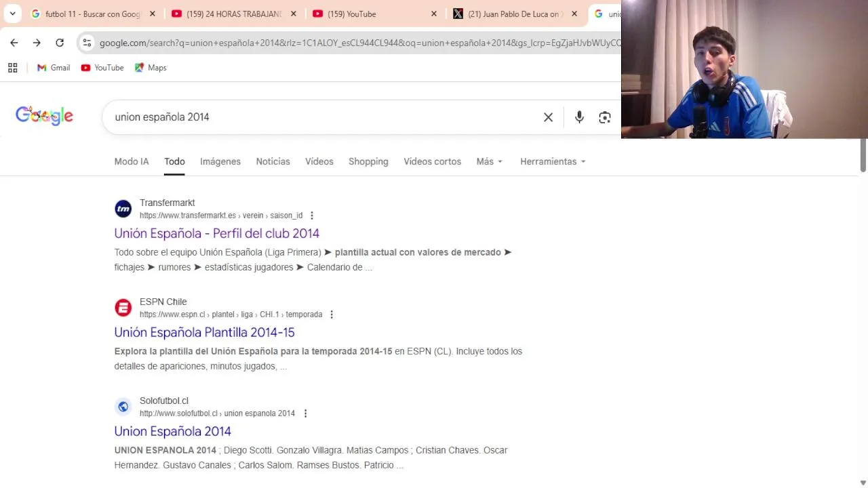This screenshot has height=488, width=868.
Task: Expand the Herramientas dropdown
Action: [553, 161]
